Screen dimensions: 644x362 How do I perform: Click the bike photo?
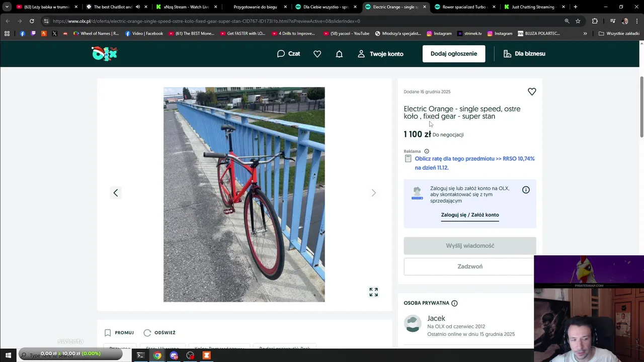244,195
